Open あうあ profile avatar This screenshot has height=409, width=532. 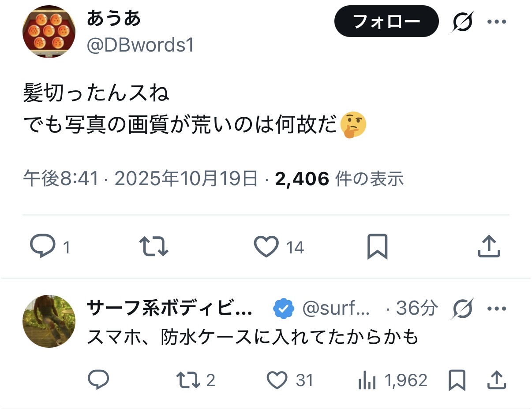49,32
